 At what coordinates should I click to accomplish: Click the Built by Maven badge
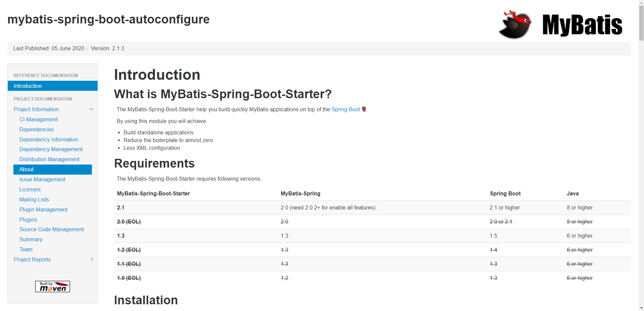(53, 287)
